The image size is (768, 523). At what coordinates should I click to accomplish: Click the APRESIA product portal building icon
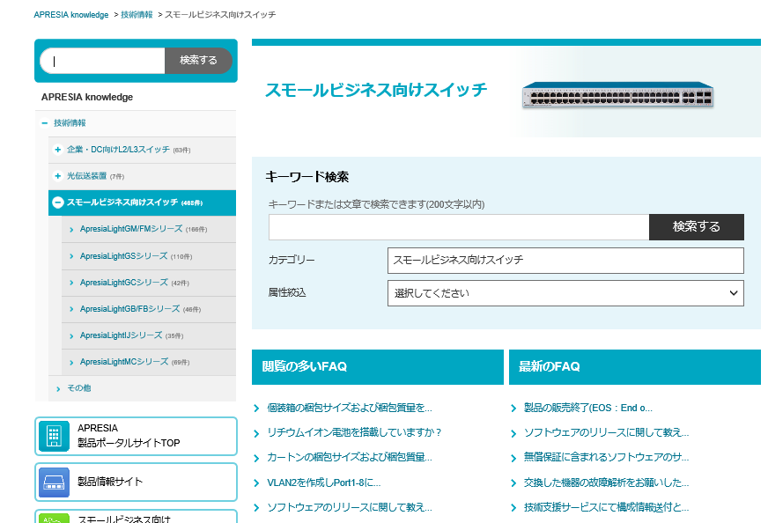(54, 436)
